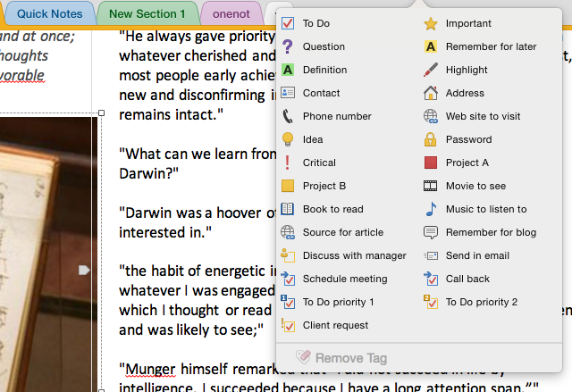Apply the Password padlock icon

pyautogui.click(x=431, y=139)
